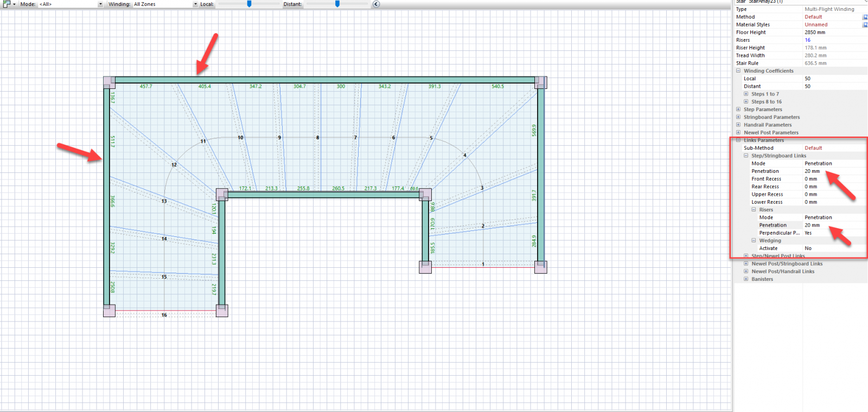868x412 pixels.
Task: Collapse the Step/Stringboard Links node
Action: click(x=746, y=156)
